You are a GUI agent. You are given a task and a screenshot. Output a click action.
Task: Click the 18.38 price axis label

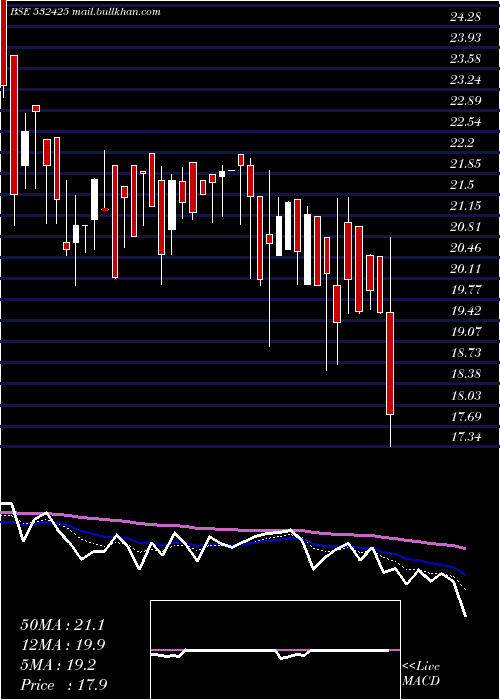click(x=465, y=374)
